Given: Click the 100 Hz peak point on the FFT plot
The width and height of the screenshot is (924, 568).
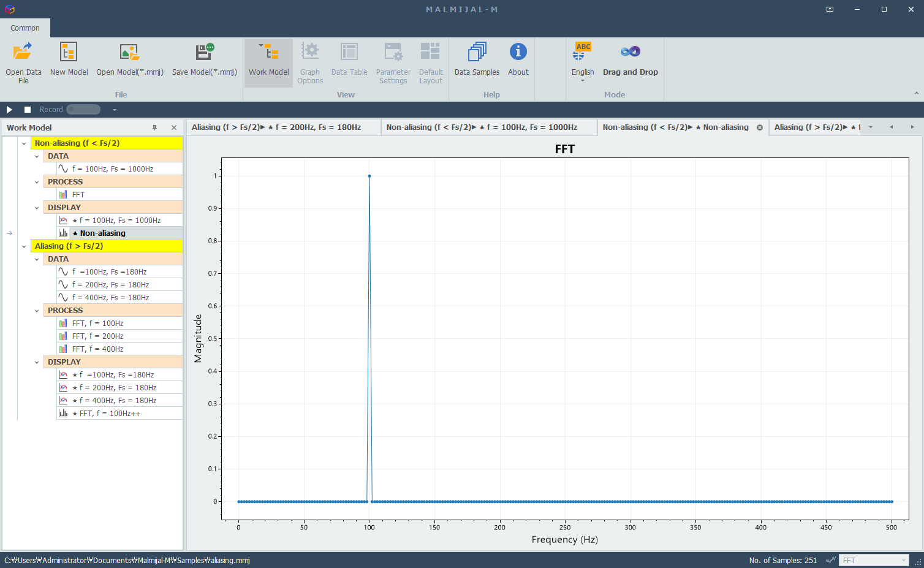Looking at the screenshot, I should click(x=369, y=176).
